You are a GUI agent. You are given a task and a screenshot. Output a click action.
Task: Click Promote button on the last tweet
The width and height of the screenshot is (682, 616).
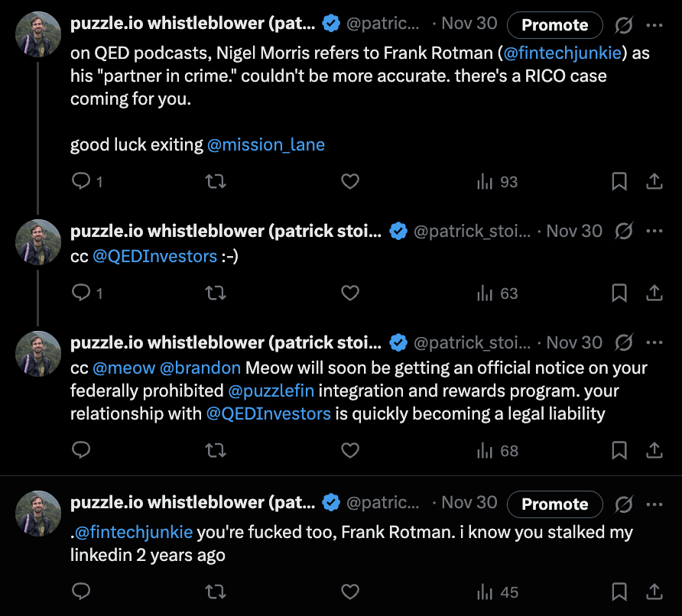click(554, 504)
